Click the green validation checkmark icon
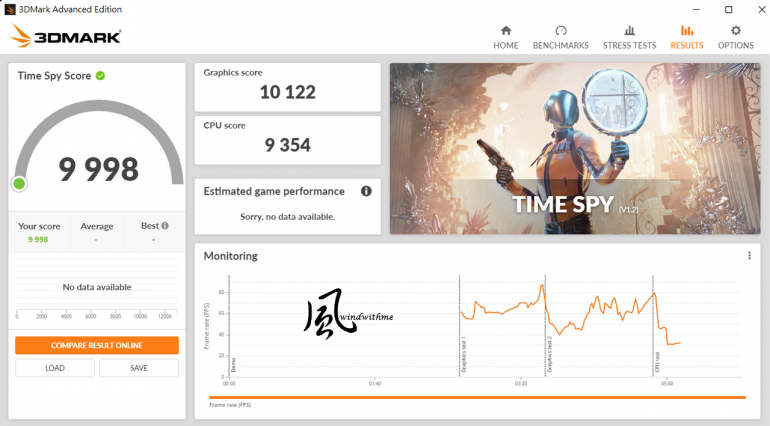The image size is (770, 426). [100, 76]
